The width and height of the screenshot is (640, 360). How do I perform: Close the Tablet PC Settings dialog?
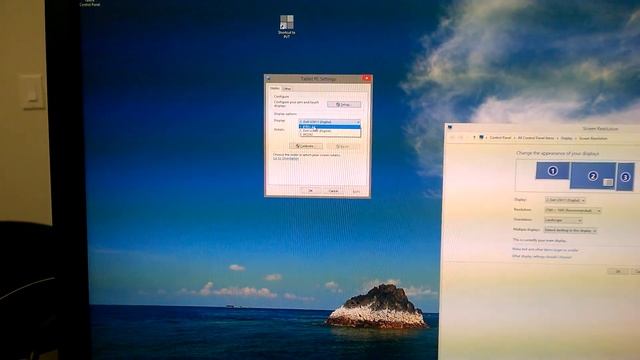[366, 78]
